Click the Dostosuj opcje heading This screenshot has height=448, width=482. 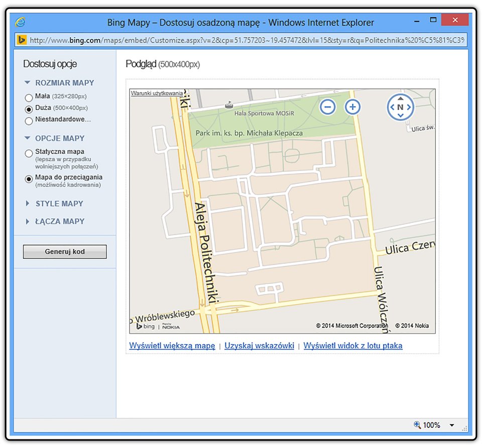click(x=50, y=64)
